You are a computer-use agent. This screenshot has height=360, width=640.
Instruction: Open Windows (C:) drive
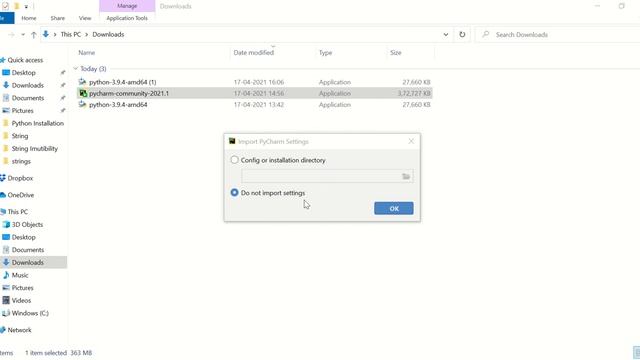coord(30,313)
